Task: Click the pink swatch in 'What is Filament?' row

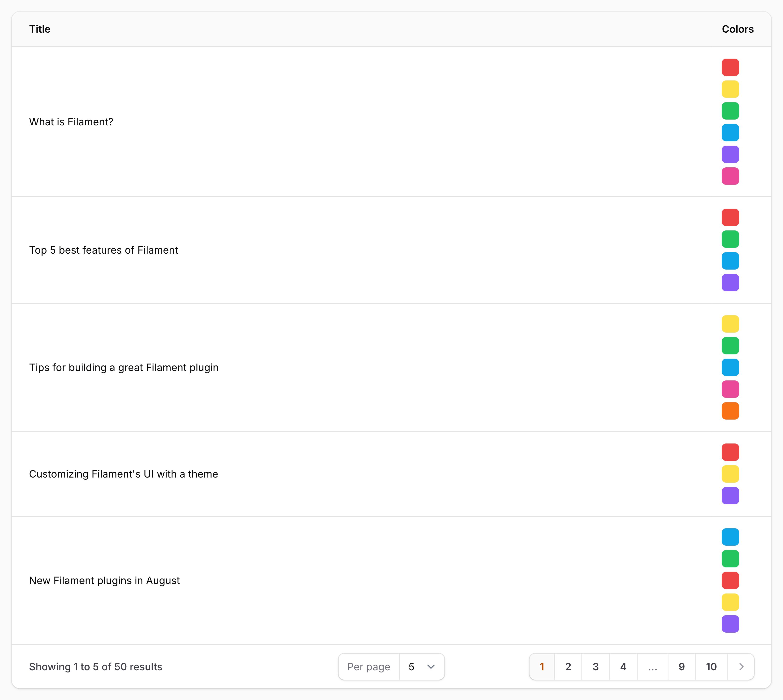Action: (x=730, y=176)
